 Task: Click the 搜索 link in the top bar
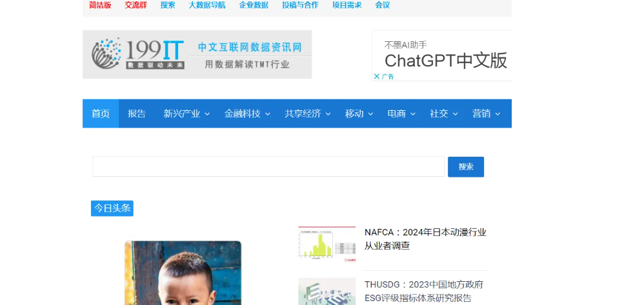pos(168,5)
